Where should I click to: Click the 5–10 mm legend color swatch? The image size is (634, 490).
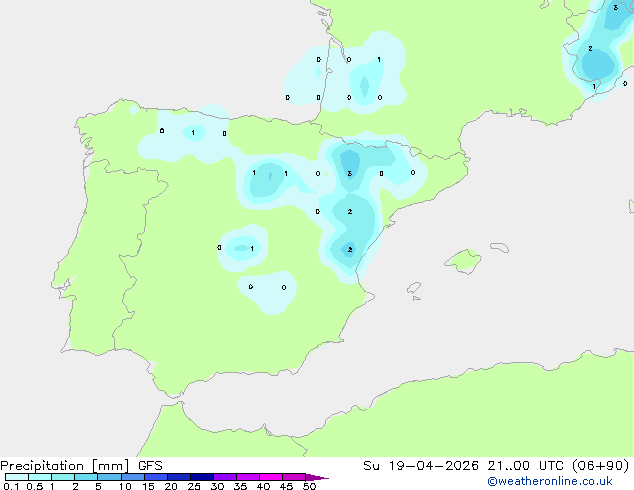pyautogui.click(x=109, y=477)
